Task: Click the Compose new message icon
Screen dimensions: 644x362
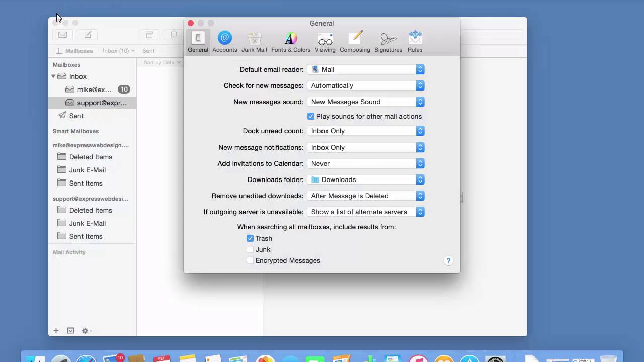Action: click(88, 35)
